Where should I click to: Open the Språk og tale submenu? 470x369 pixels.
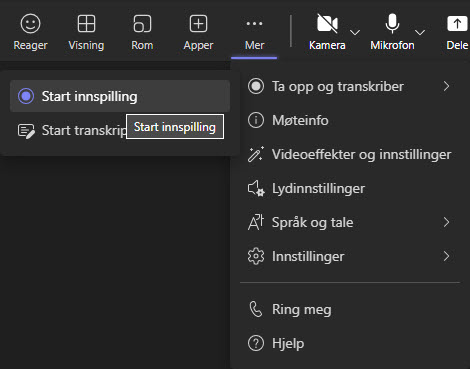pos(350,222)
